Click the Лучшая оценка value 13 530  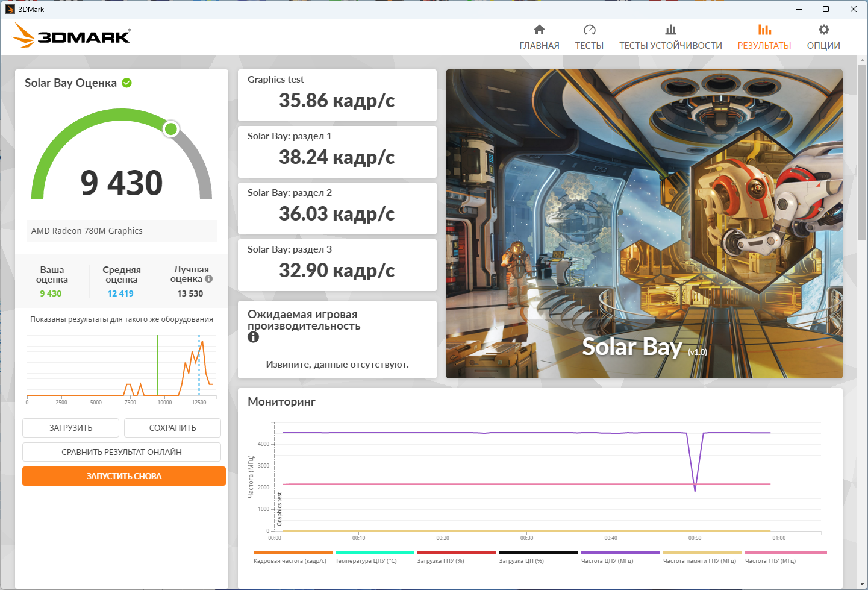point(190,293)
